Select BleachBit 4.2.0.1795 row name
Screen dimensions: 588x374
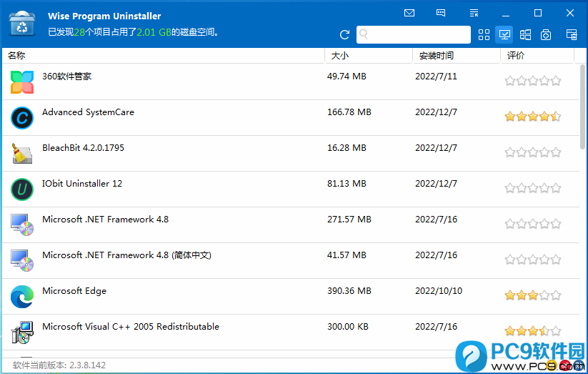(83, 147)
